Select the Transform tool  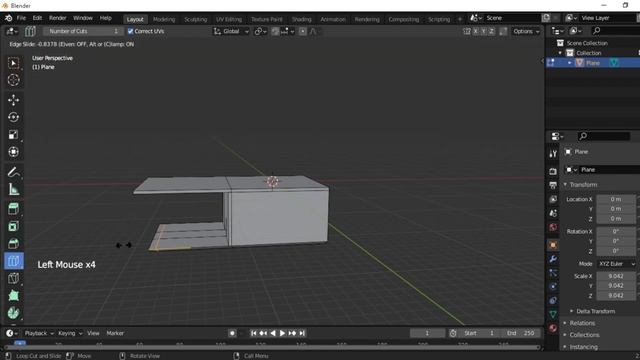[x=13, y=152]
